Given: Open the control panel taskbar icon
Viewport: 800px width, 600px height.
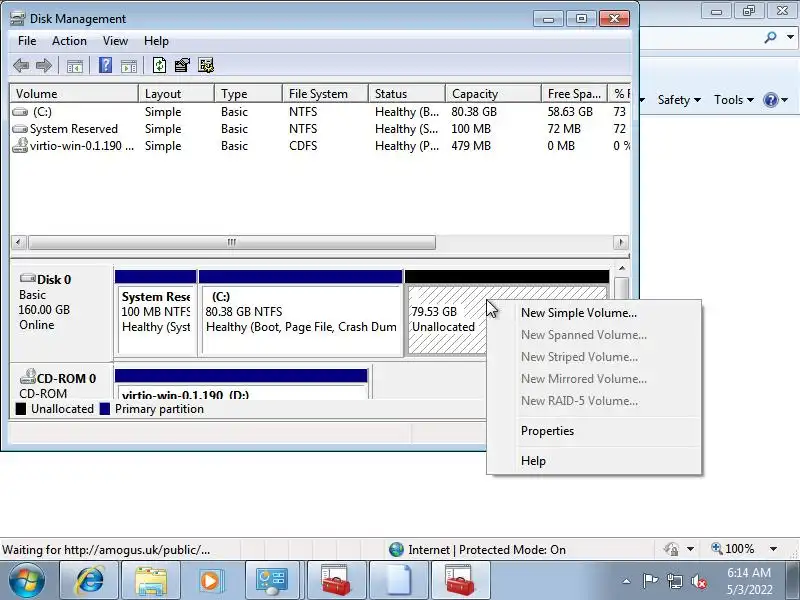Looking at the screenshot, I should pos(272,581).
